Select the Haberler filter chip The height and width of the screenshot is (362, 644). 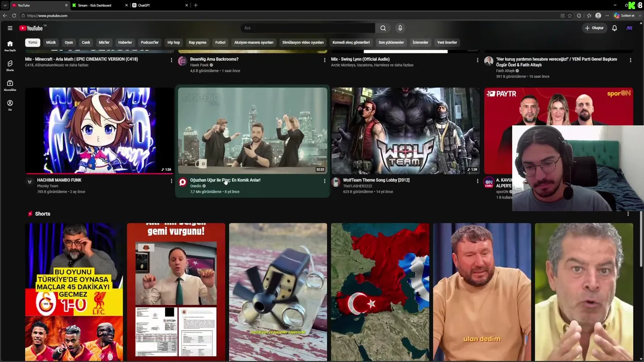125,43
